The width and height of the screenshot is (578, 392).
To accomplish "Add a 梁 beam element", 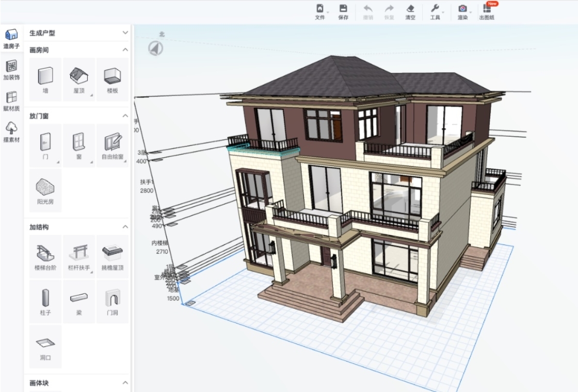I will pyautogui.click(x=78, y=301).
